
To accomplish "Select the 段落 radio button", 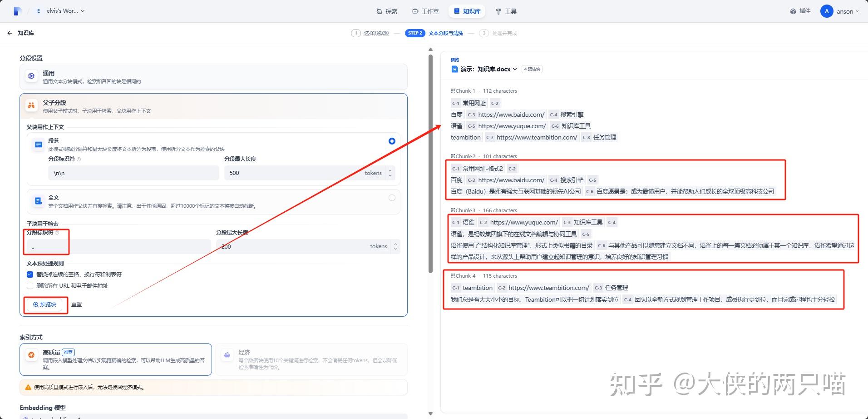I will (x=392, y=141).
